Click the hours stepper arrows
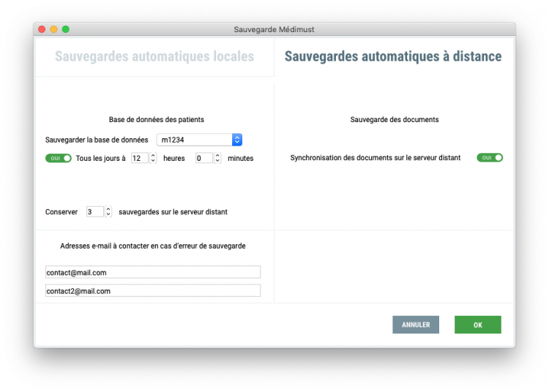 click(x=153, y=159)
